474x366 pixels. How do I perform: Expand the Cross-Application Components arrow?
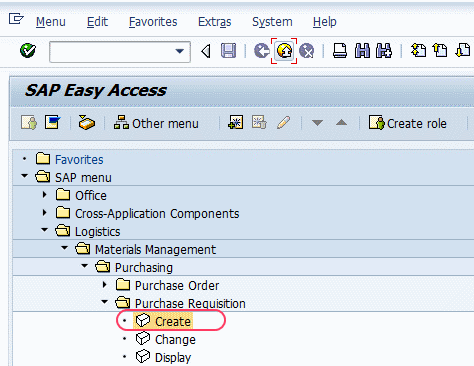pos(44,213)
